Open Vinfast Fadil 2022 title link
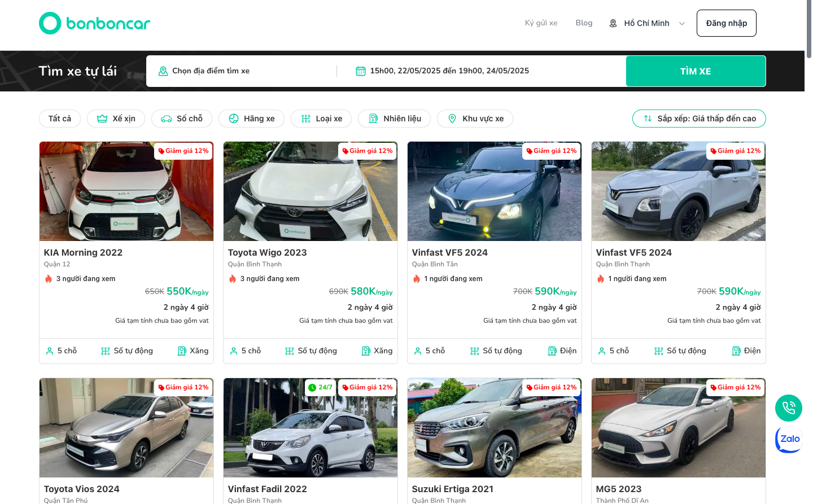 (x=268, y=489)
